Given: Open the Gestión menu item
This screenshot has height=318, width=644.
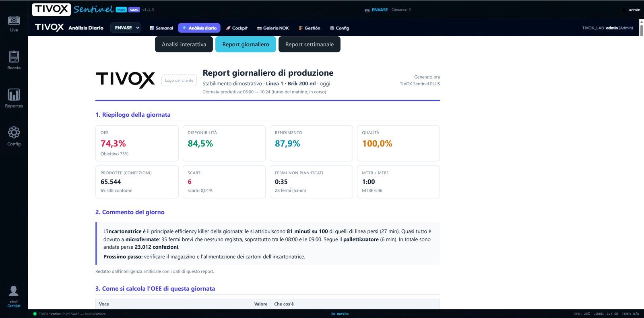Looking at the screenshot, I should [310, 28].
